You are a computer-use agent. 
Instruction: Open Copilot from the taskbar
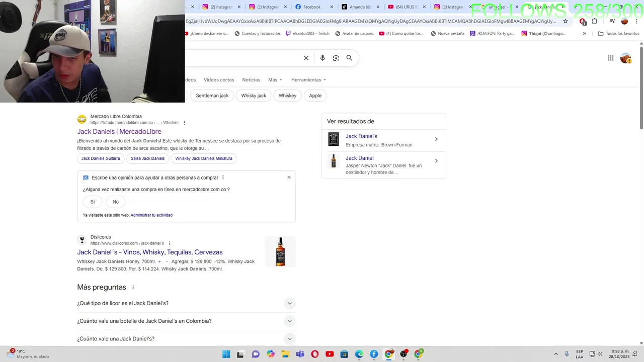pos(271,354)
